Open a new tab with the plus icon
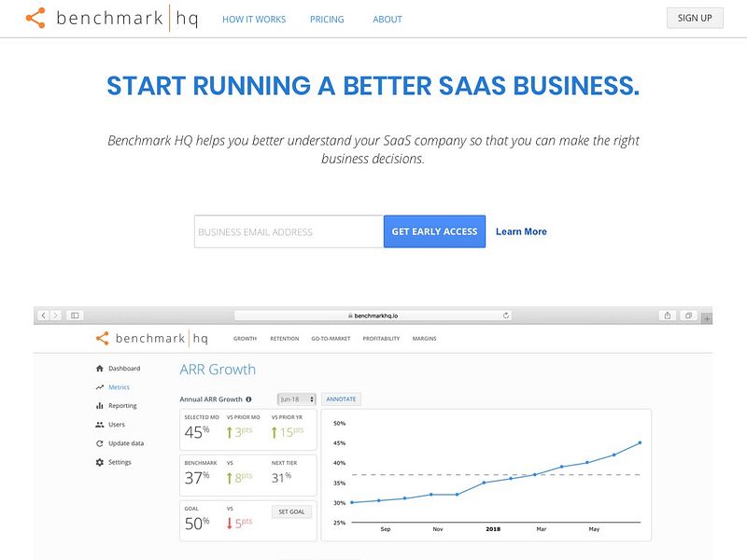Screen dimensions: 747x560 (707, 315)
